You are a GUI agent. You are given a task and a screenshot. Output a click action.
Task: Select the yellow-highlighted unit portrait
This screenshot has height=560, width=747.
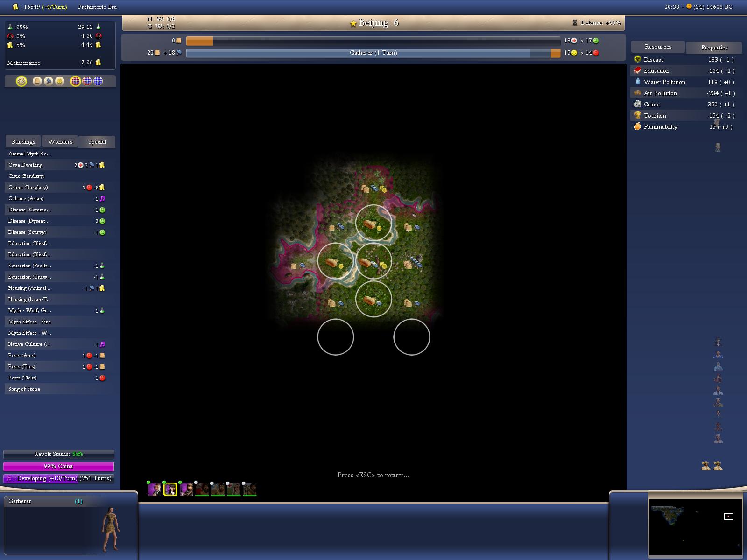(170, 489)
